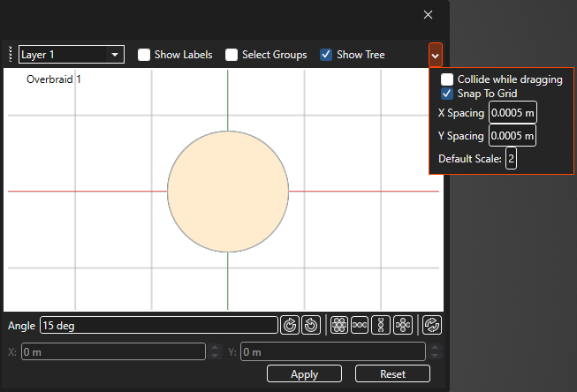Arrange wires in horizontal row layout
The image size is (577, 392).
(360, 325)
